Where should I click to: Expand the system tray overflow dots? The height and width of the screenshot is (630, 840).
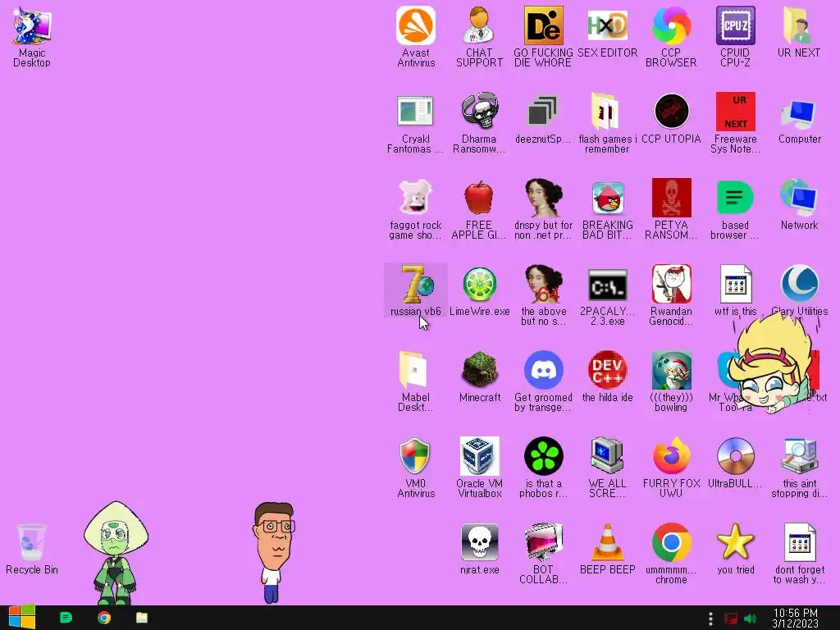[710, 619]
